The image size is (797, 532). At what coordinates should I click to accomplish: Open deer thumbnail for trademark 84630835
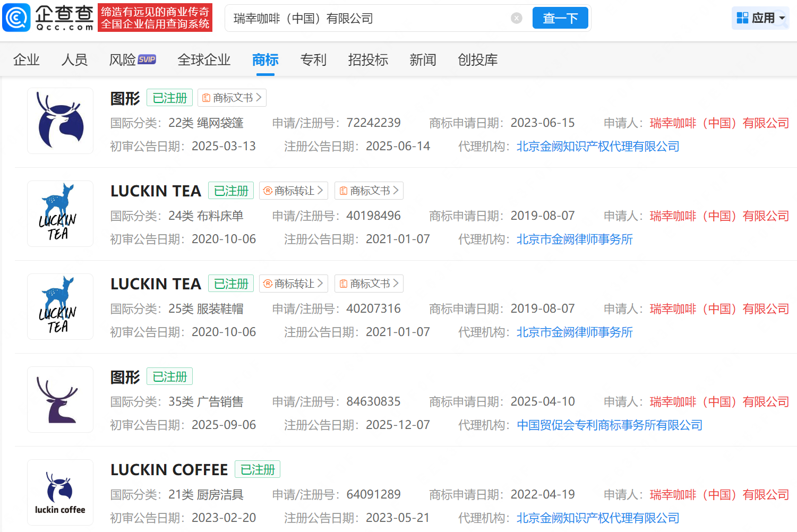click(x=61, y=400)
